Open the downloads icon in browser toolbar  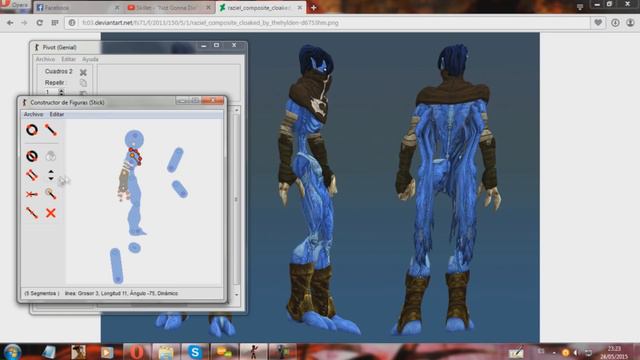pos(615,23)
